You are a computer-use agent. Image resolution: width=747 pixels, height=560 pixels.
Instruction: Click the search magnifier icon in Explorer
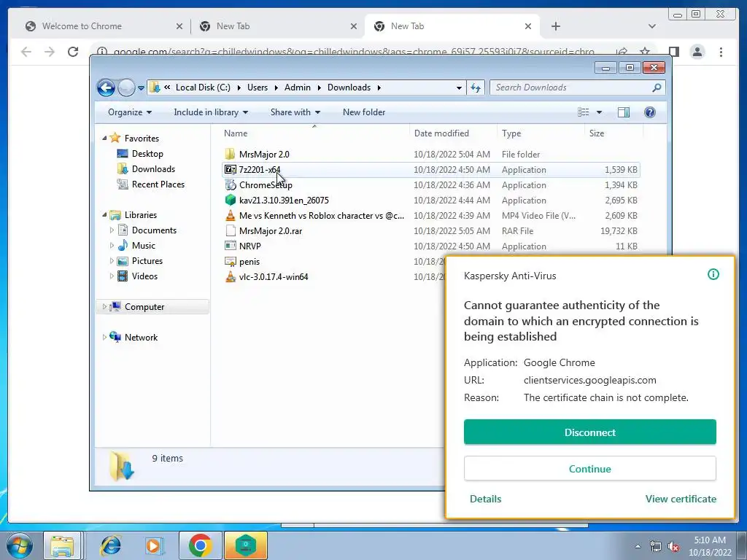coord(657,87)
